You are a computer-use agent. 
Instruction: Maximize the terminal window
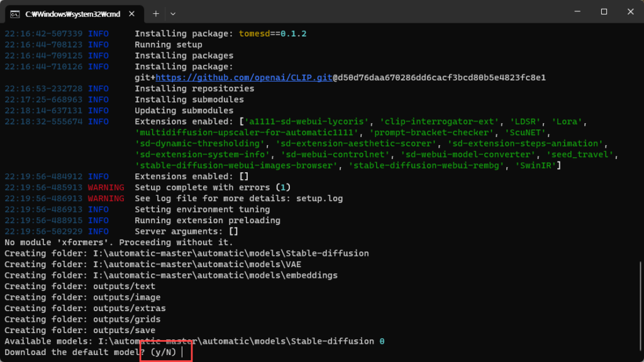604,11
